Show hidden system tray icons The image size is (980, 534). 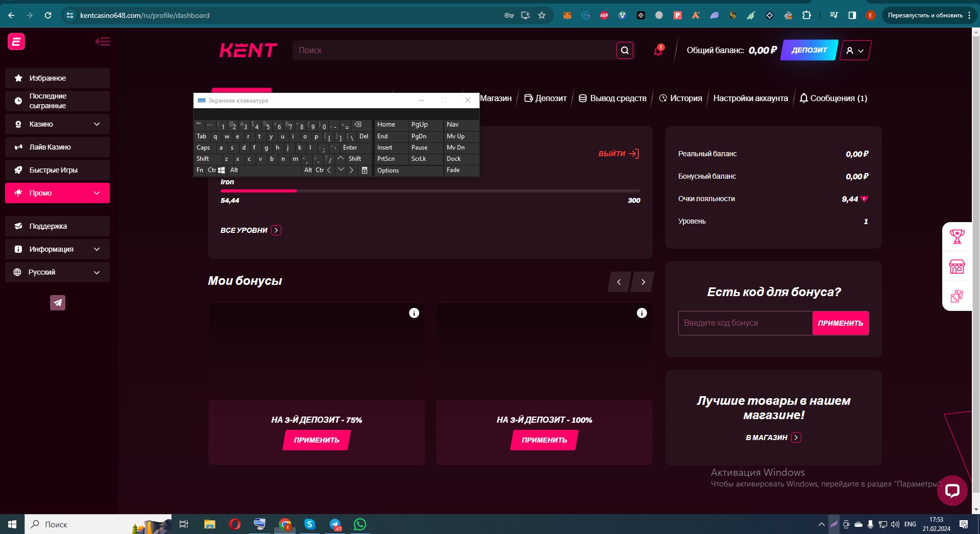(821, 524)
